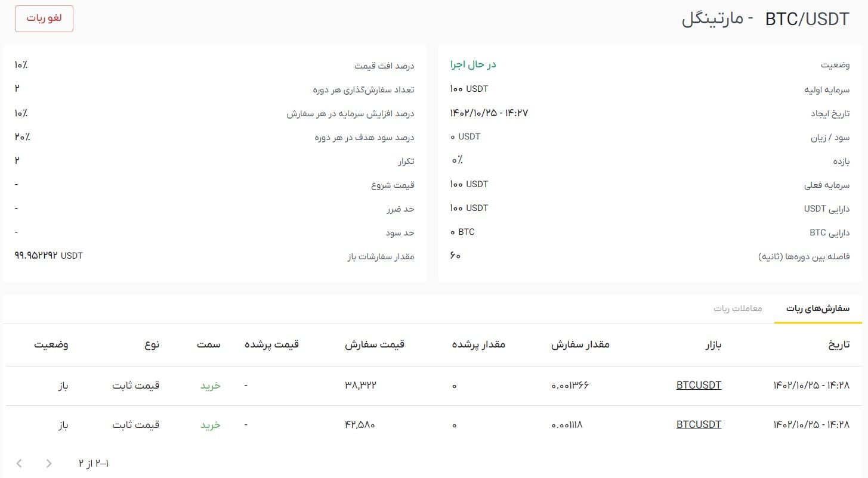Click the left-pointing pagination chevron
The image size is (868, 478).
point(19,463)
